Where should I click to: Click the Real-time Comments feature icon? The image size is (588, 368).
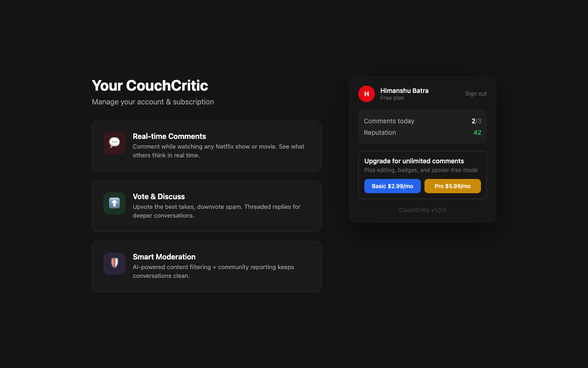(114, 143)
